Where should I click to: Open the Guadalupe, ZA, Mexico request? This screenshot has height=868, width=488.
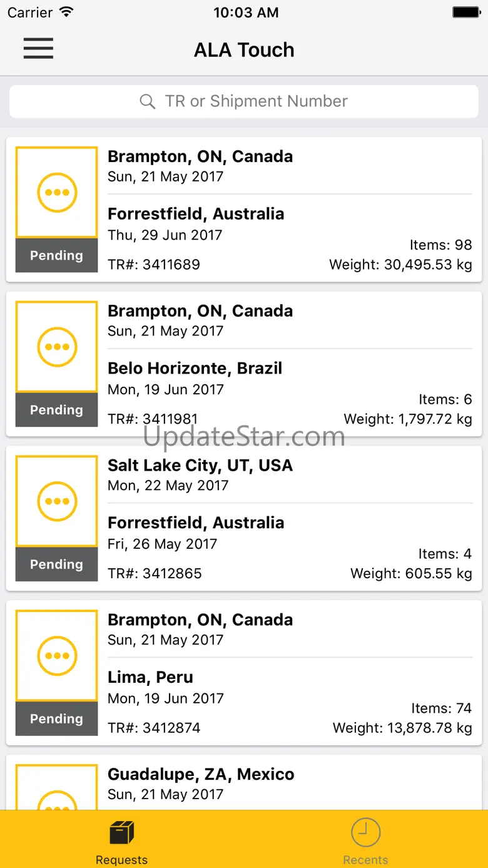(x=244, y=783)
